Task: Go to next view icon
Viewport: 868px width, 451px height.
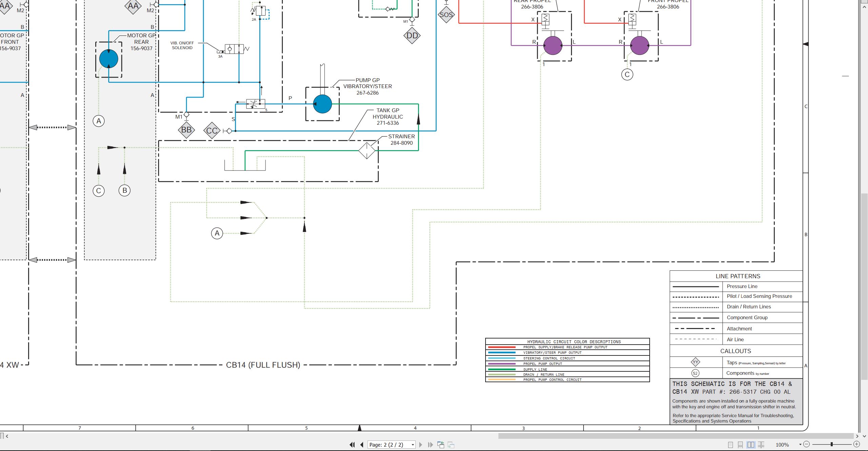Action: [451, 445]
